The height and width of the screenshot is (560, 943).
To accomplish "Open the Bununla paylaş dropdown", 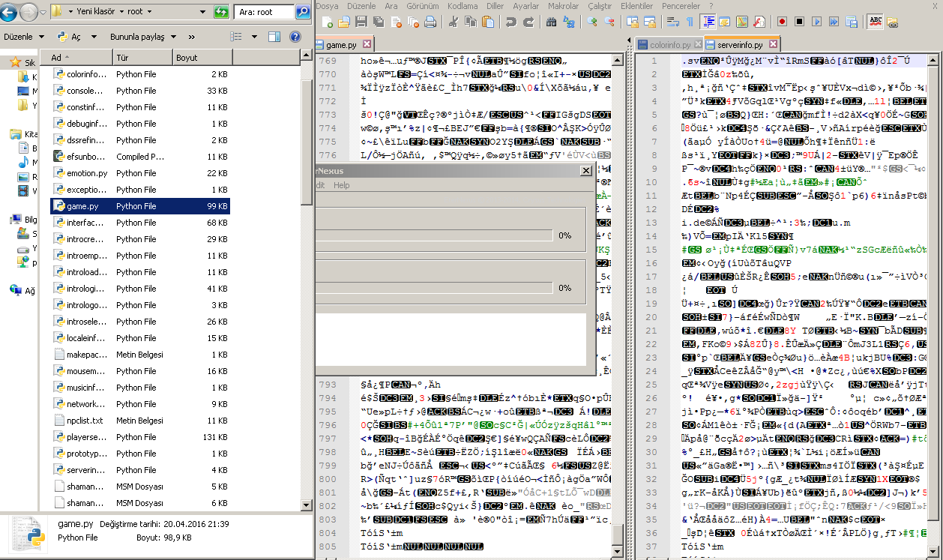I will click(142, 36).
